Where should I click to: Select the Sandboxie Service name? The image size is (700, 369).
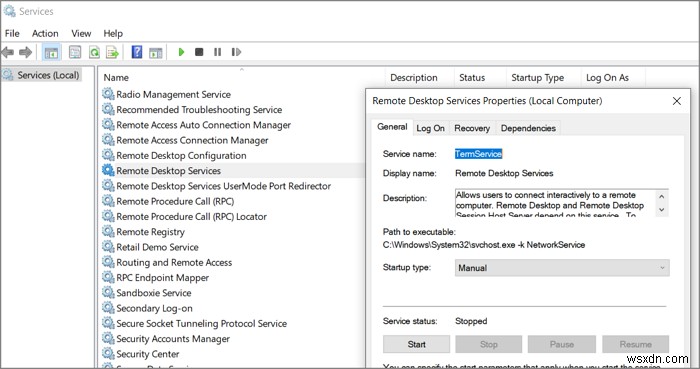tap(154, 293)
